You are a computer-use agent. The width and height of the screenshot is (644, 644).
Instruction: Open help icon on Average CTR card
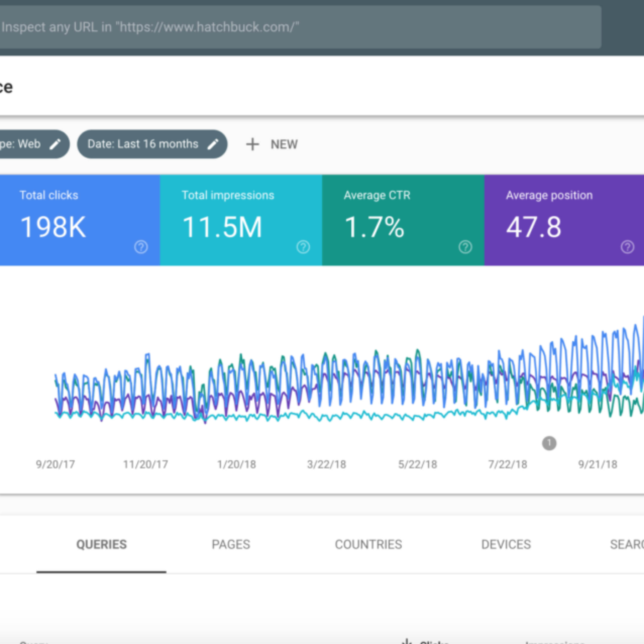pos(465,247)
